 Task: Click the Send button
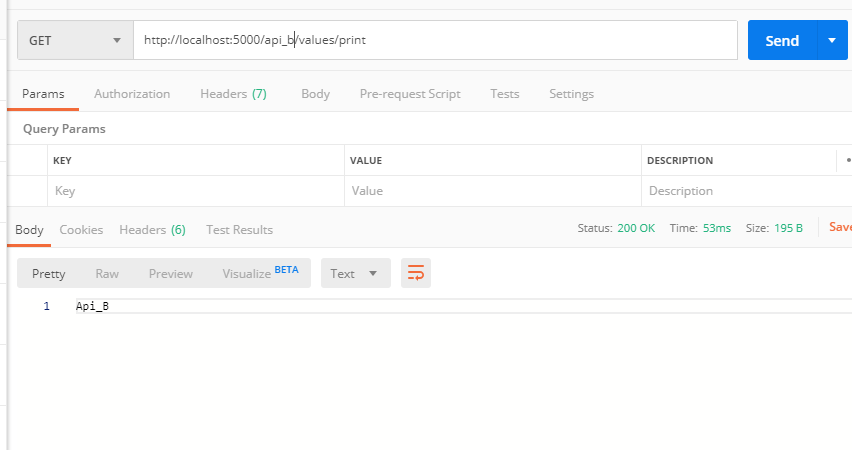pyautogui.click(x=782, y=40)
